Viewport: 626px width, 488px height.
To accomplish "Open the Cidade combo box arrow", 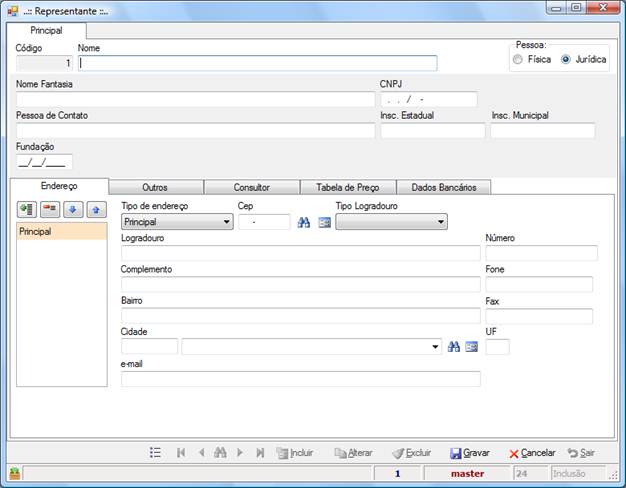I will 435,347.
